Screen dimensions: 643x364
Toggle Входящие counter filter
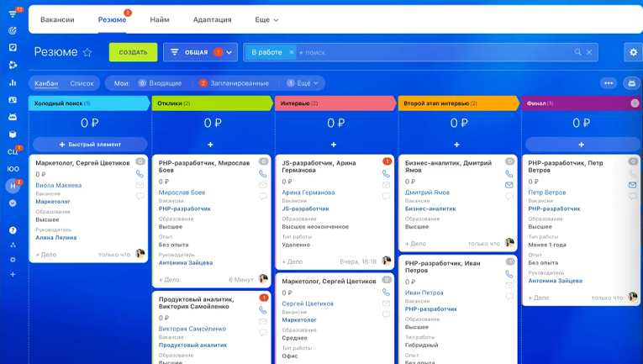tap(160, 83)
